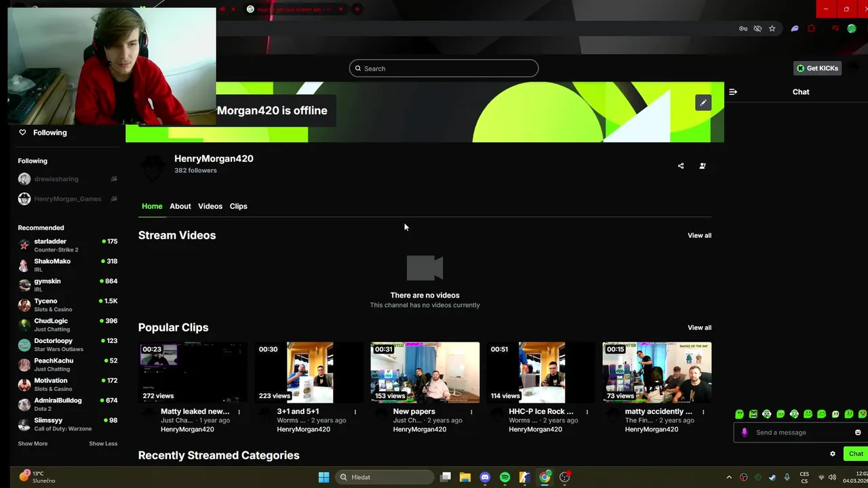The width and height of the screenshot is (868, 488).
Task: Open the purple ghost browser extension
Action: click(x=795, y=28)
